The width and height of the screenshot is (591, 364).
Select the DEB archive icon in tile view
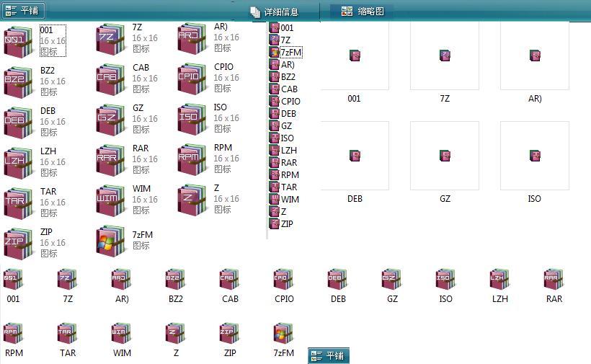coord(18,123)
